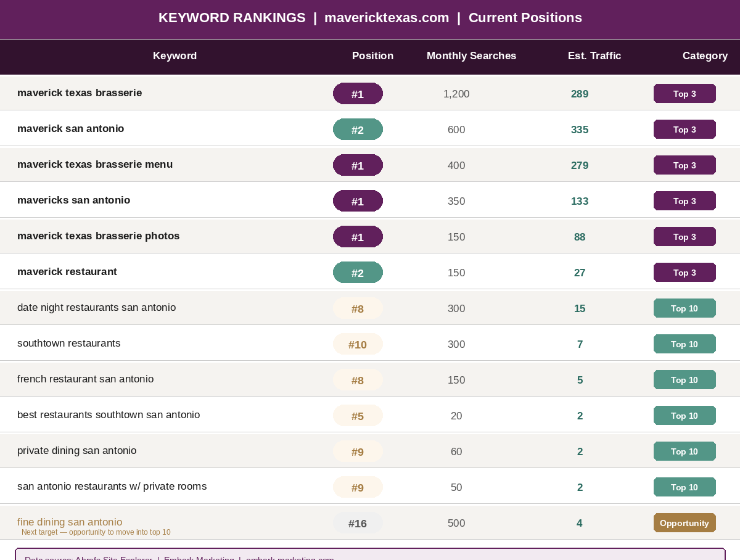Click the 'private dining san antonio' keyword
This screenshot has width=740, height=560.
click(x=77, y=451)
